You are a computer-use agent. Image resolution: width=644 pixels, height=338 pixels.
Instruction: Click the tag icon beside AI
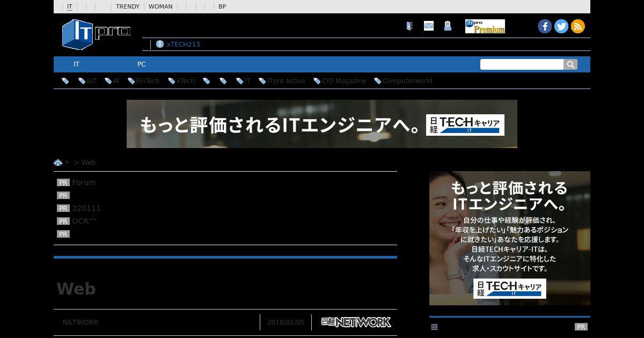pos(108,81)
